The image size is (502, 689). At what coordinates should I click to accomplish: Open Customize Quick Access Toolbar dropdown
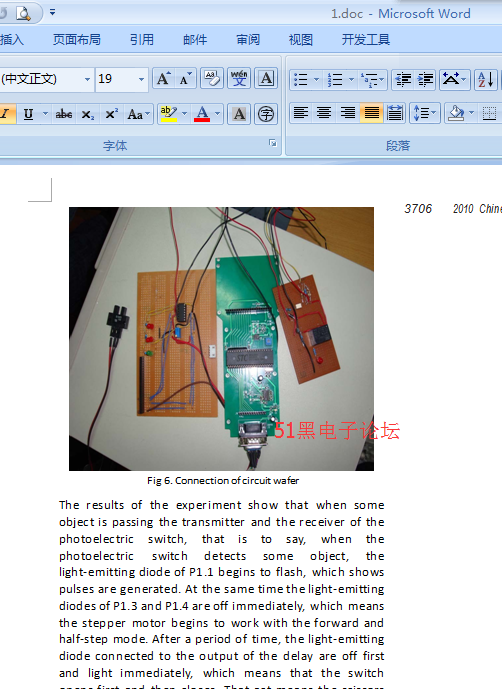pos(52,12)
